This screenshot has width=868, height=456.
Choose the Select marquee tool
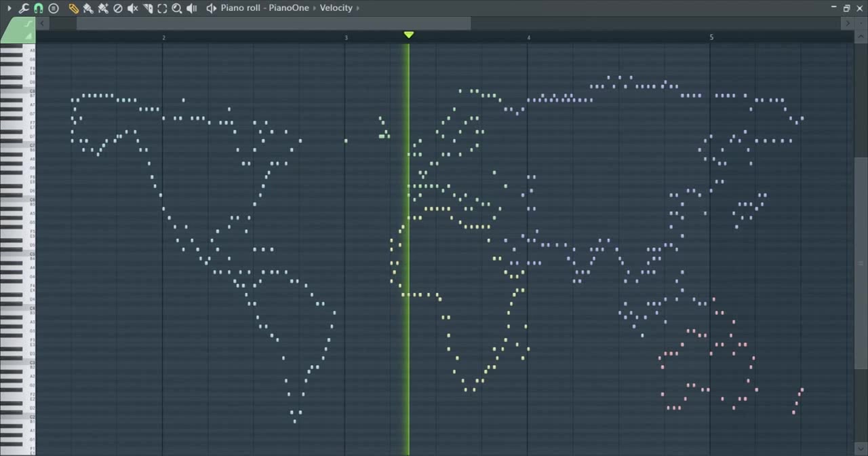tap(162, 8)
